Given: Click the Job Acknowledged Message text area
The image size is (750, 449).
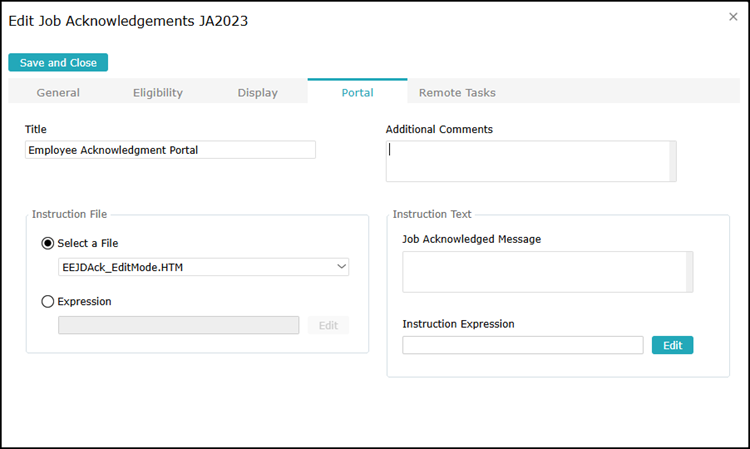Looking at the screenshot, I should (543, 272).
